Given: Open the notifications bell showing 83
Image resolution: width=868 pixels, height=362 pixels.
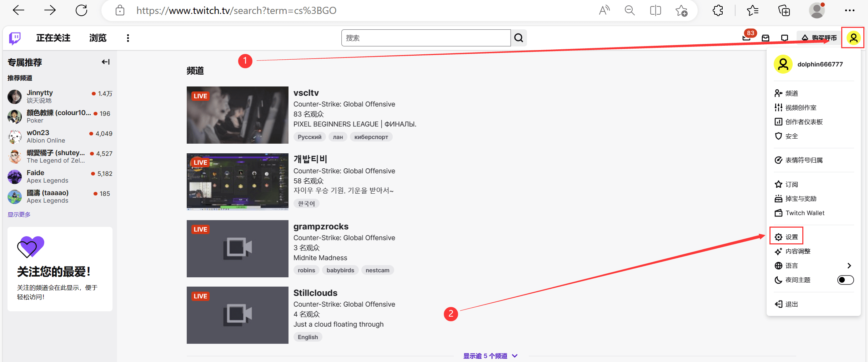Looking at the screenshot, I should pyautogui.click(x=746, y=38).
